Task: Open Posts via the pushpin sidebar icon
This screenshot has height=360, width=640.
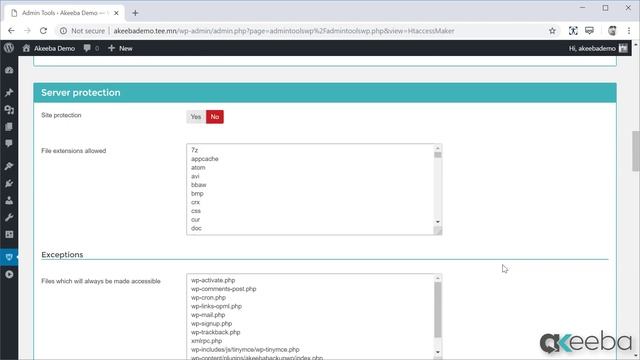Action: [x=9, y=93]
